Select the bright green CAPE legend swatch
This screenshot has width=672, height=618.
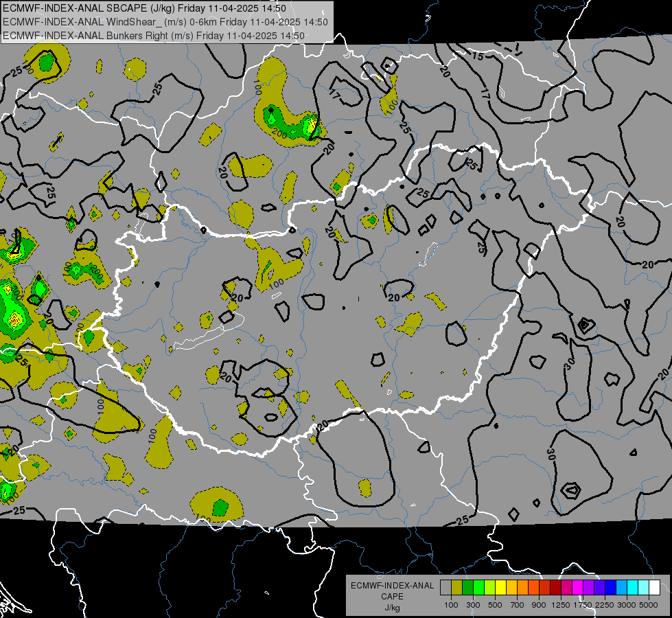tap(478, 587)
